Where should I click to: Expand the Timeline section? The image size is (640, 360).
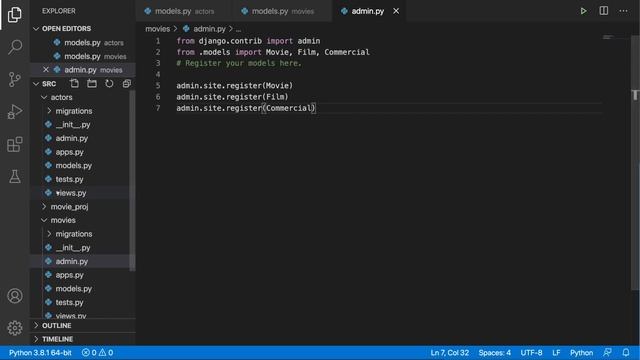pyautogui.click(x=82, y=339)
